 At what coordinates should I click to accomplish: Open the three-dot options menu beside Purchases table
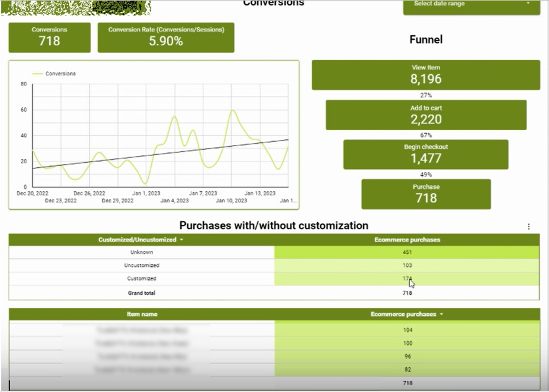529,227
